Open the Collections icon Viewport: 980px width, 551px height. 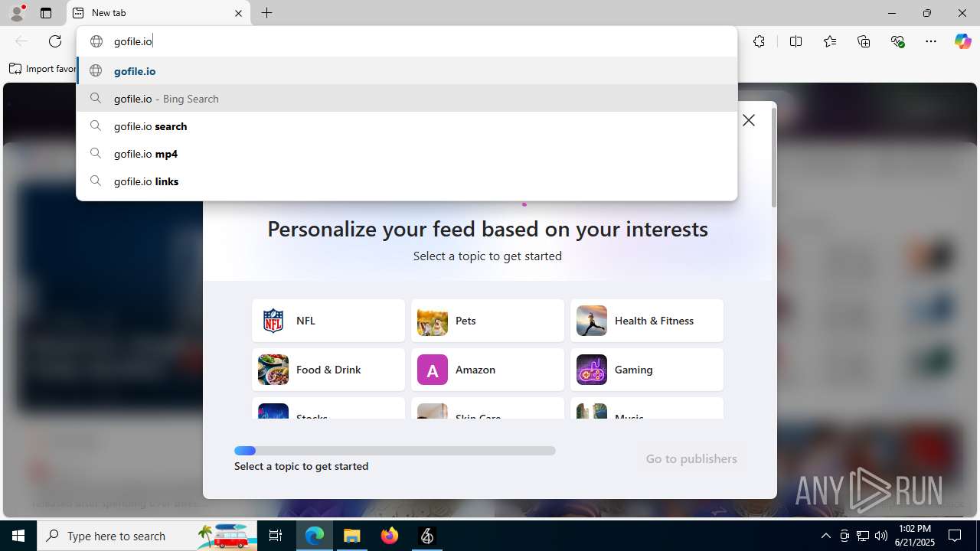864,41
